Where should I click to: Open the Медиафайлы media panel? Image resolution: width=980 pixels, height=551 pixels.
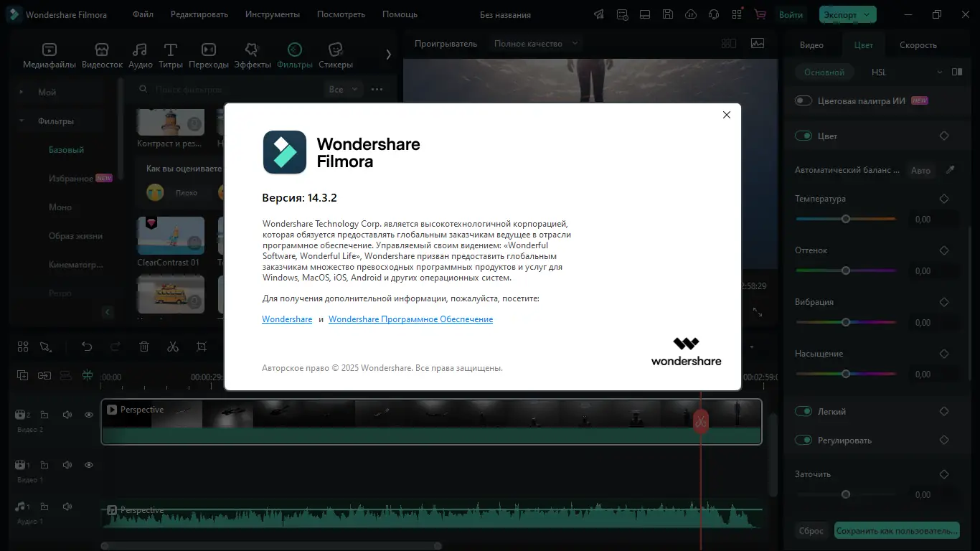[x=49, y=55]
